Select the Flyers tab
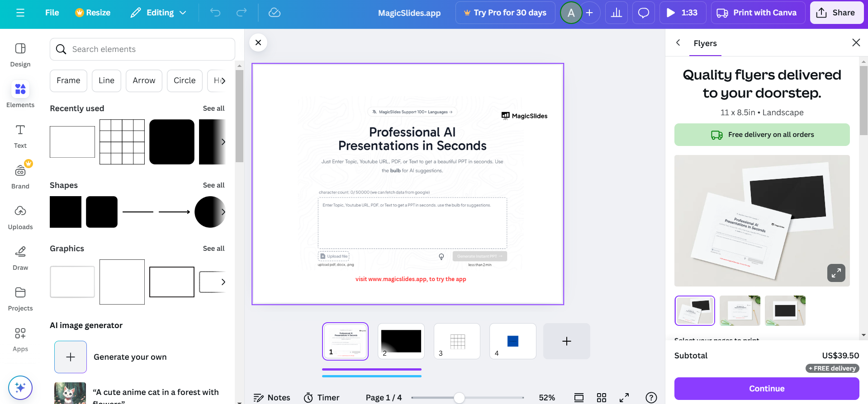This screenshot has height=404, width=868. pos(705,43)
